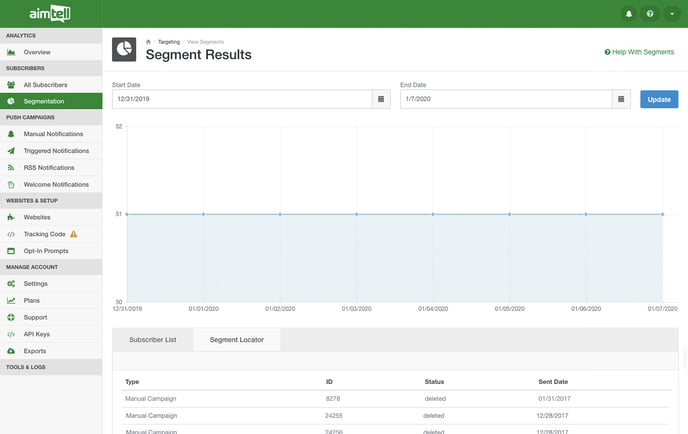Click the Type column header

(x=132, y=382)
